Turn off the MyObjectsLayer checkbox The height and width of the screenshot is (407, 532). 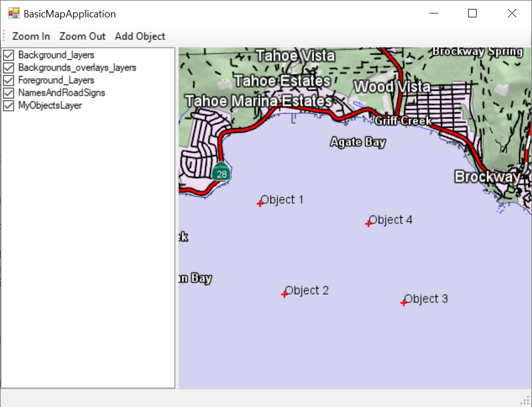(x=9, y=105)
